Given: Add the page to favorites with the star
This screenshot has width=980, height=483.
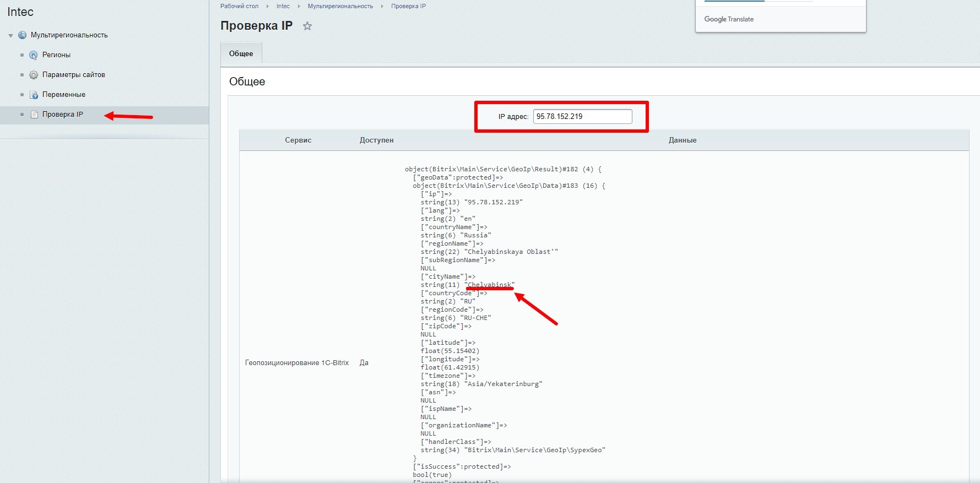Looking at the screenshot, I should pyautogui.click(x=307, y=26).
